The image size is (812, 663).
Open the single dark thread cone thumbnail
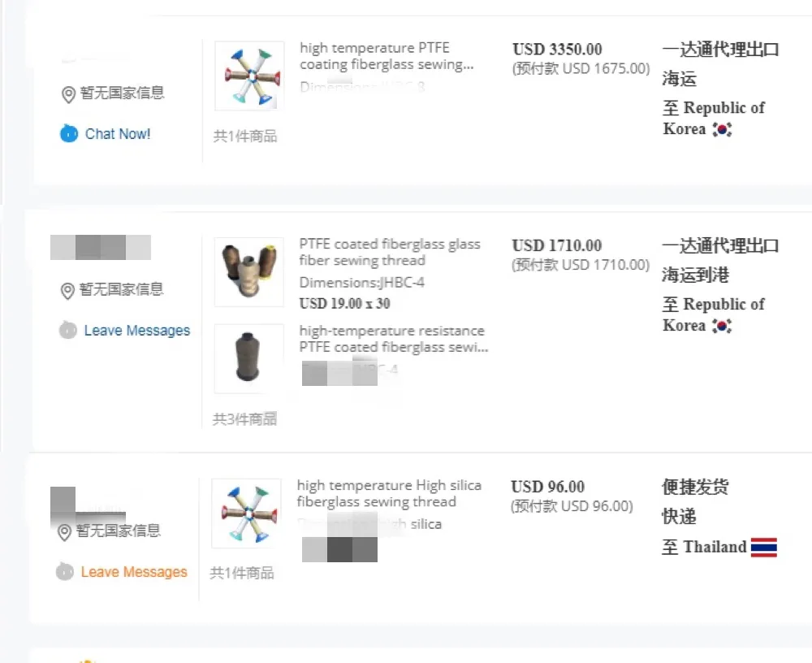[249, 358]
